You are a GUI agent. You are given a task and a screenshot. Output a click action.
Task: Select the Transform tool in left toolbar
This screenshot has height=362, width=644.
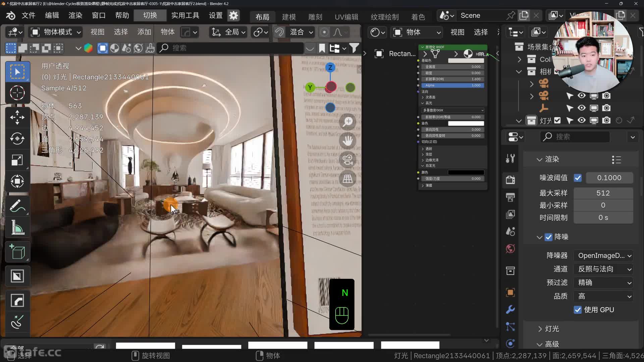click(17, 181)
